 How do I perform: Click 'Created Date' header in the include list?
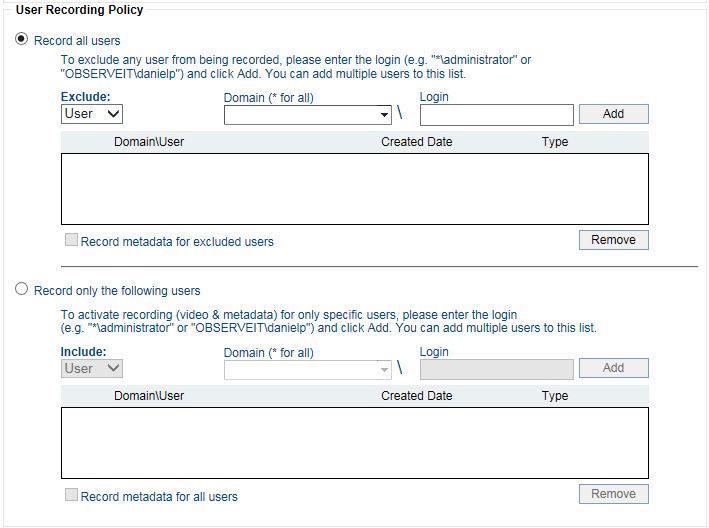click(416, 396)
